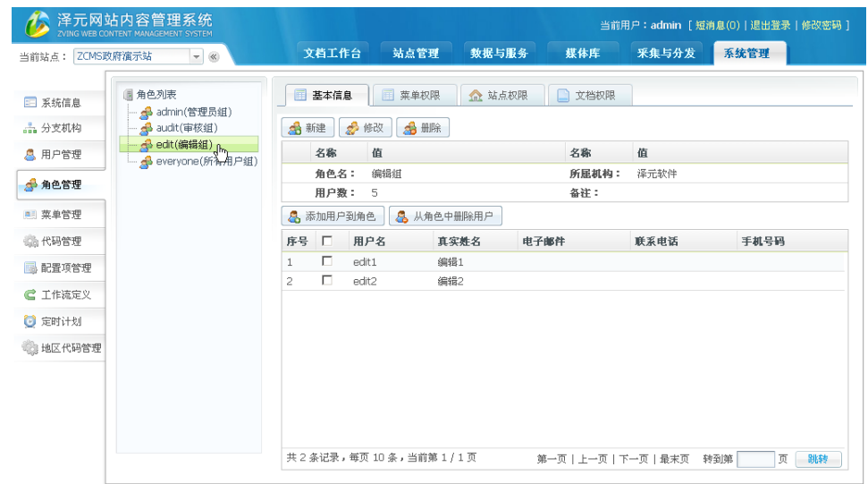The image size is (868, 484).
Task: Click the 角色管理 sidebar icon
Action: coord(30,184)
